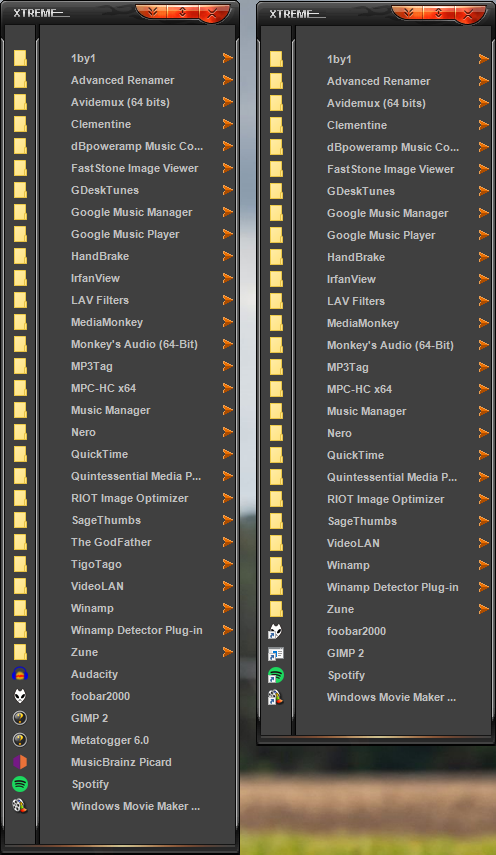Select Quintessential Media P... in left menu
This screenshot has height=855, width=496.
tap(136, 476)
